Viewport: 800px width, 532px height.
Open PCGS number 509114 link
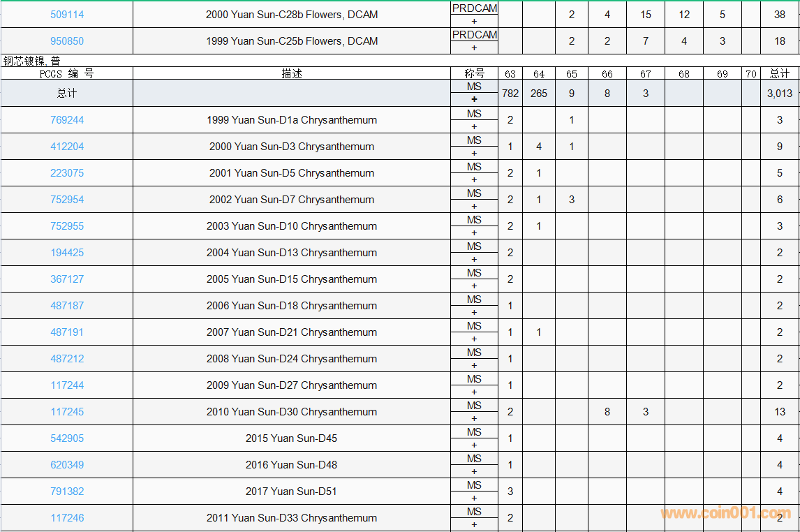coord(67,15)
